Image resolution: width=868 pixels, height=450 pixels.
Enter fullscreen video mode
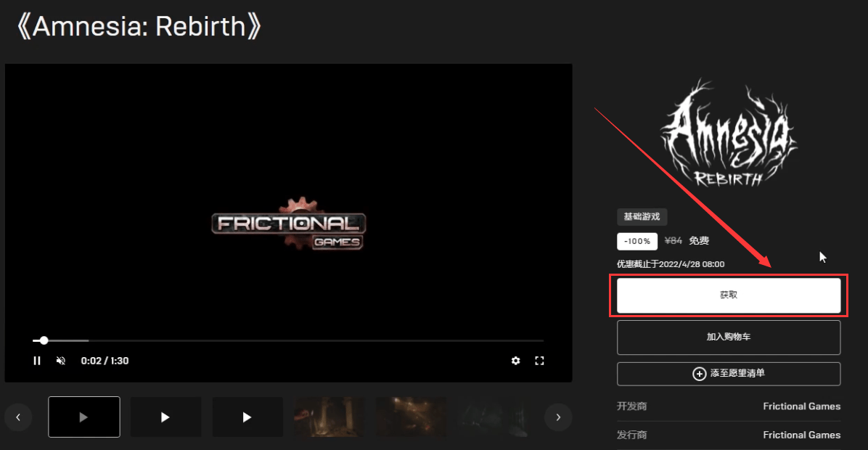tap(539, 361)
